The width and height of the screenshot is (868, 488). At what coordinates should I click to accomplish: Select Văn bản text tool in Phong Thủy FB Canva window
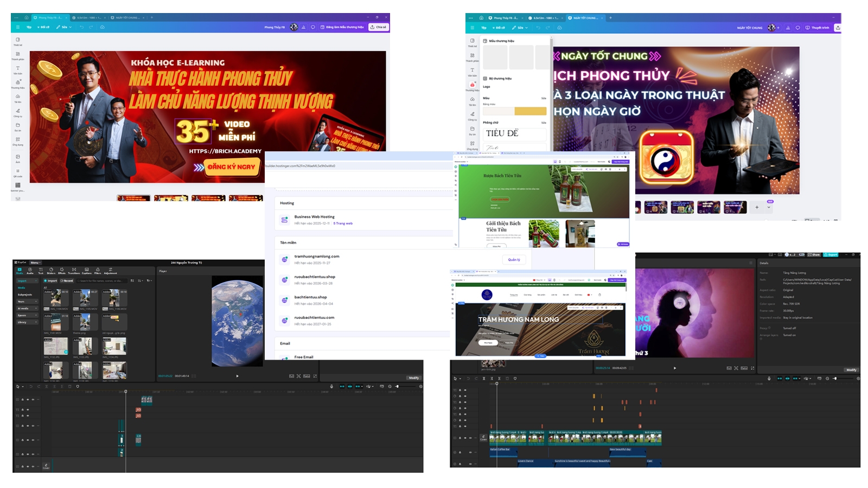tap(18, 70)
